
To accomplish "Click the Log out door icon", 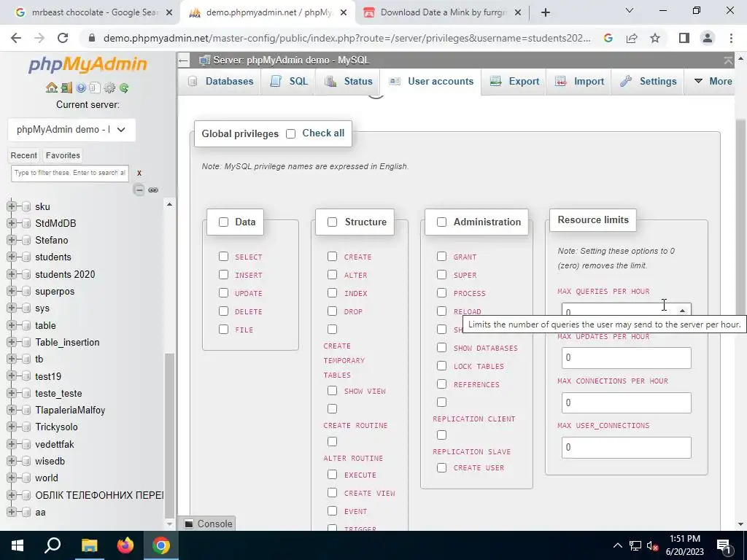I will [x=66, y=87].
